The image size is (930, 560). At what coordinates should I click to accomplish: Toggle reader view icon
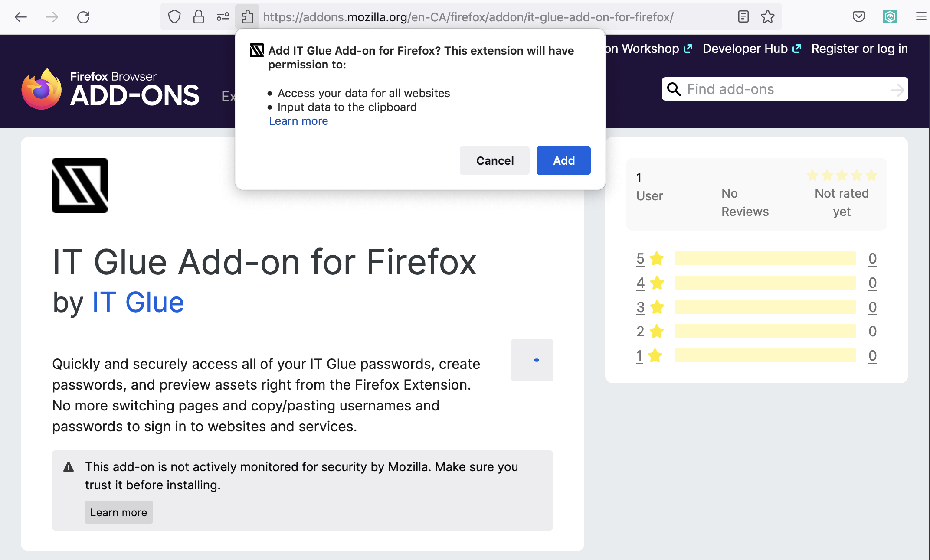coord(743,17)
